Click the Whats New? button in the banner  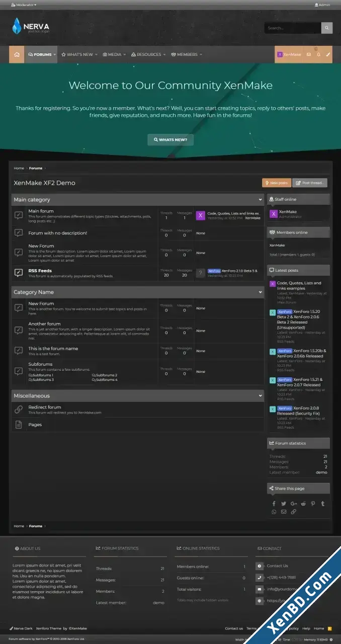point(170,139)
